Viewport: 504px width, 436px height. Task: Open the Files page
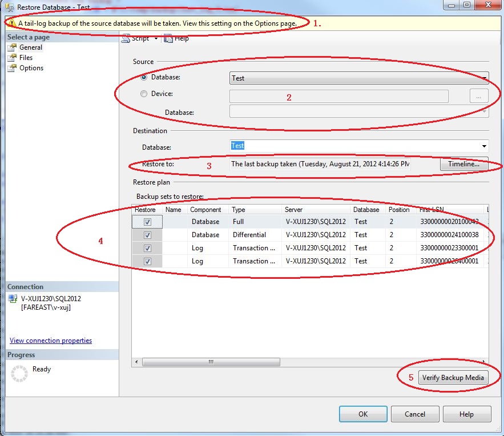pyautogui.click(x=26, y=58)
